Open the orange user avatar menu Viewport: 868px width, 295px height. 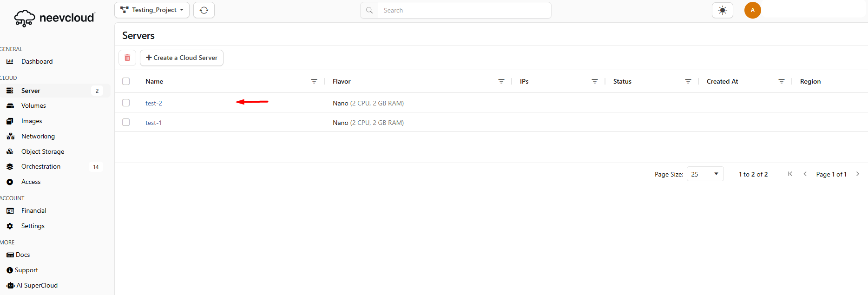click(x=752, y=10)
